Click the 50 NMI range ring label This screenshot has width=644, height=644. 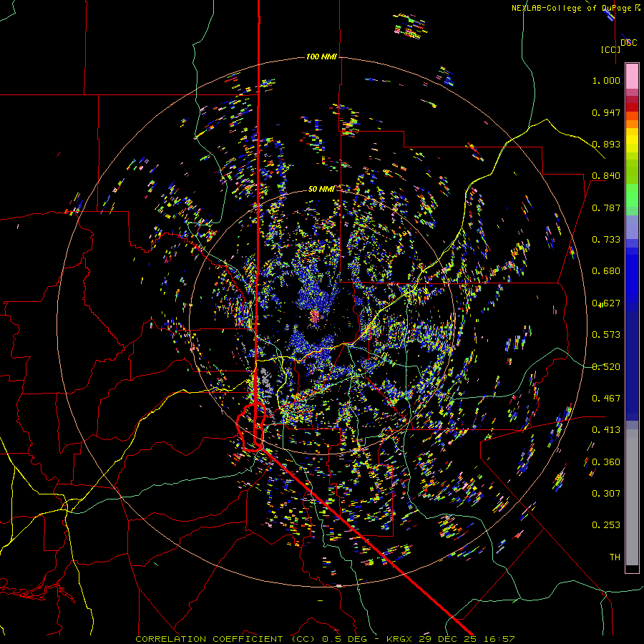[321, 190]
